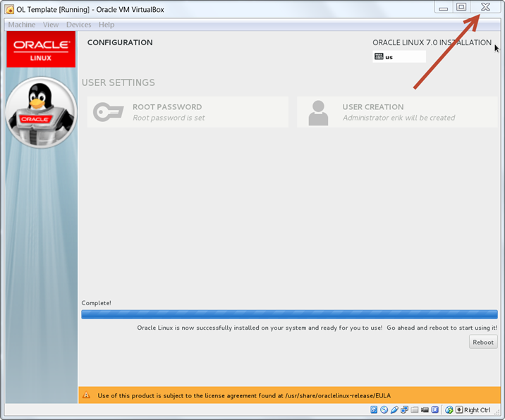Click the hard disk activity status icon
Image resolution: width=505 pixels, height=420 pixels.
(x=374, y=409)
